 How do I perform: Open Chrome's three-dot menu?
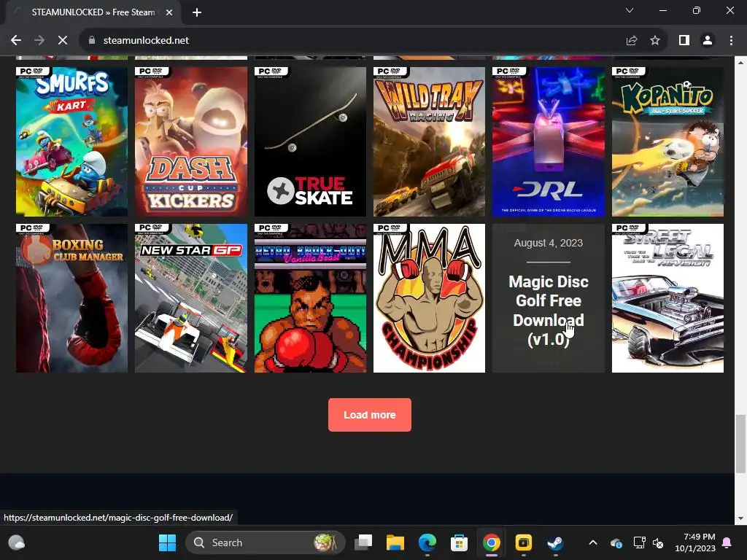pos(731,41)
